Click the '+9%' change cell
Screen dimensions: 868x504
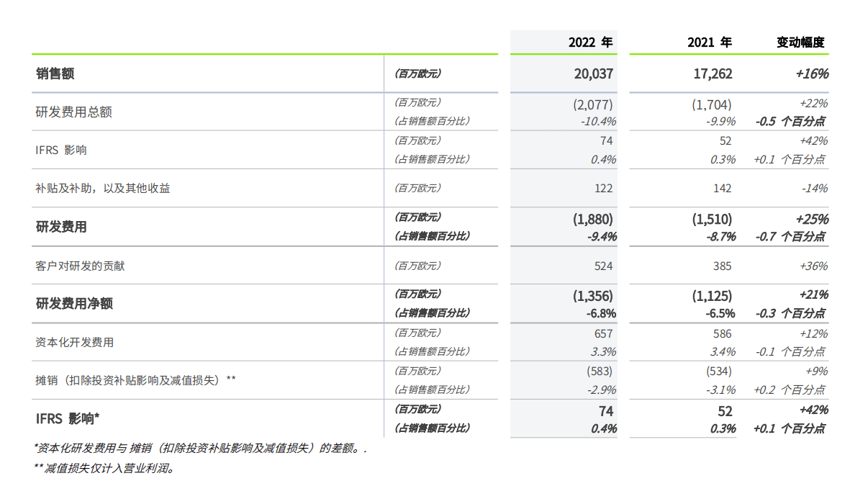point(816,372)
